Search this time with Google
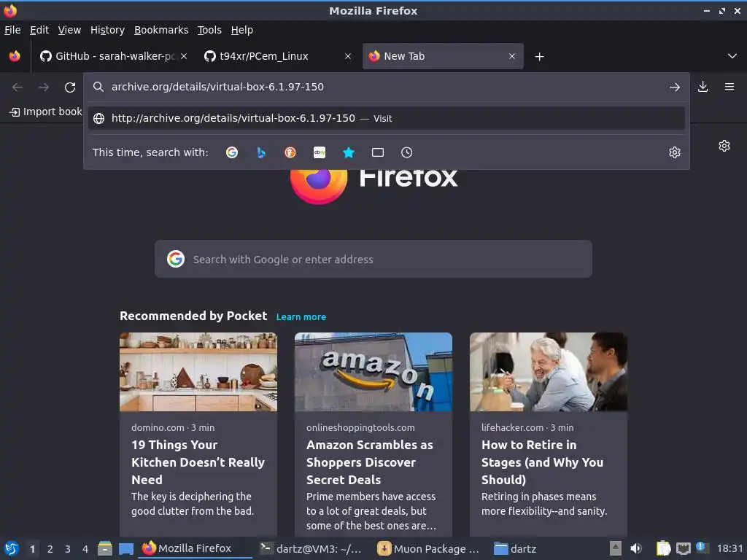 pos(232,152)
